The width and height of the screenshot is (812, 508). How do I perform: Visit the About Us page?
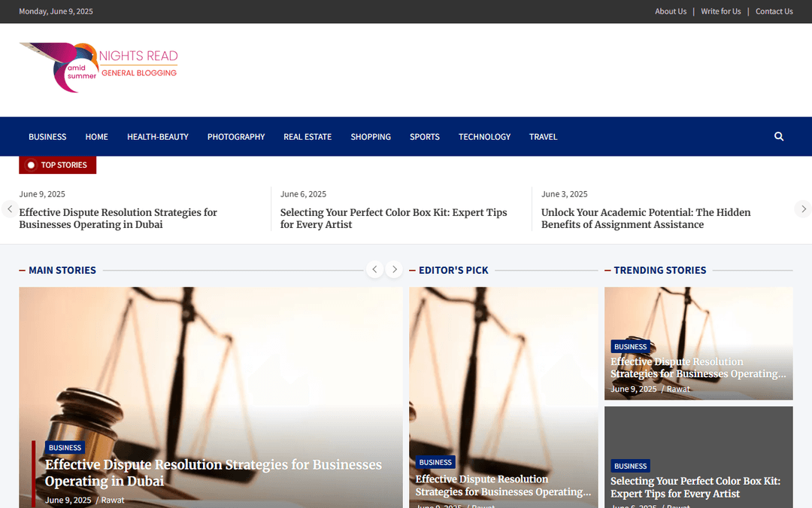pos(671,11)
